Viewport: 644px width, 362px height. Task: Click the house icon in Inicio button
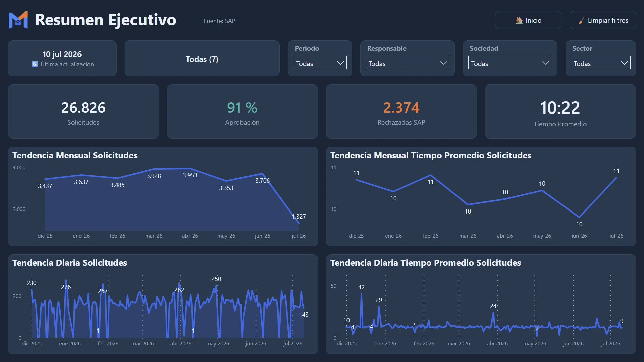click(519, 20)
